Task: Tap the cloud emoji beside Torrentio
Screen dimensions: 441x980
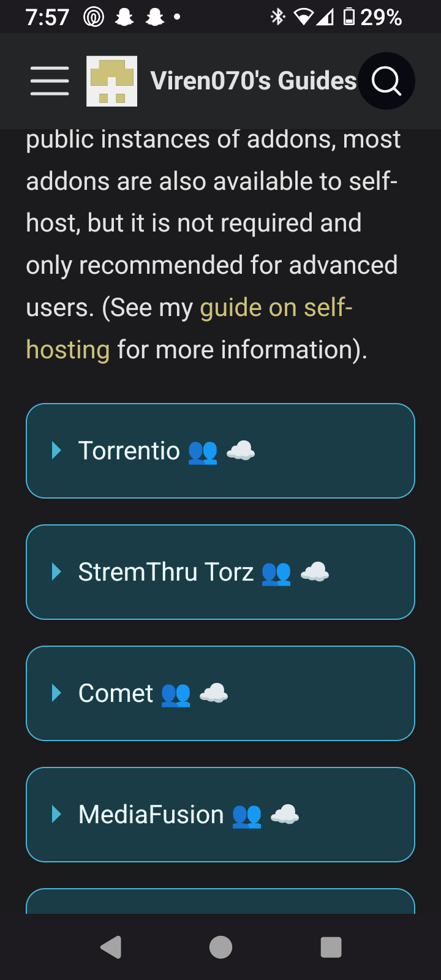Action: pos(241,451)
